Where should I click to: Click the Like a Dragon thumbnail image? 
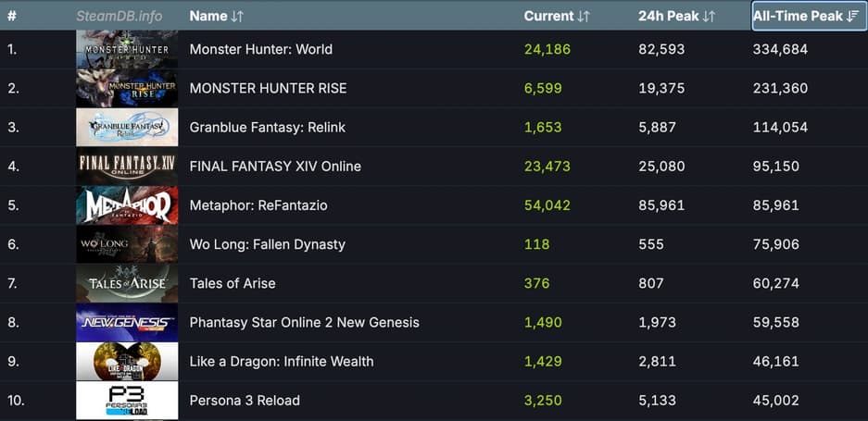tap(127, 362)
